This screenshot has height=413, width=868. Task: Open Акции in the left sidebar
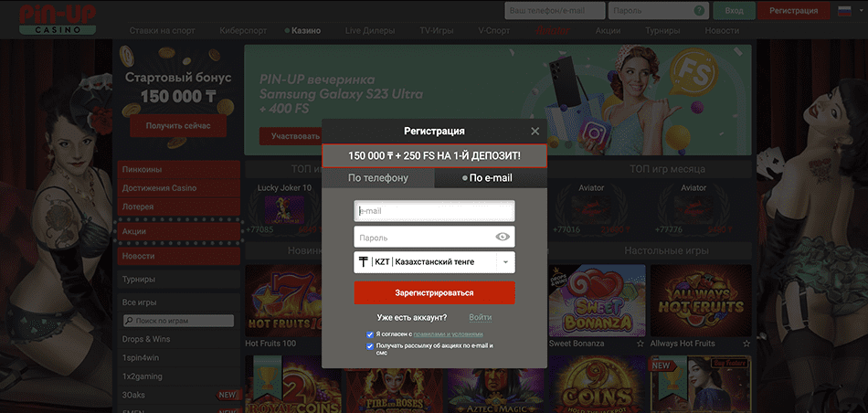179,231
